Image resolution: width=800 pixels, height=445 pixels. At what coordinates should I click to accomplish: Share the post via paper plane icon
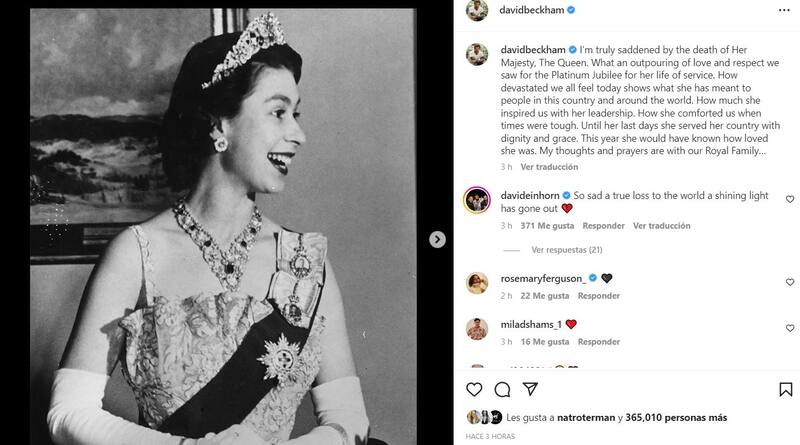click(531, 389)
